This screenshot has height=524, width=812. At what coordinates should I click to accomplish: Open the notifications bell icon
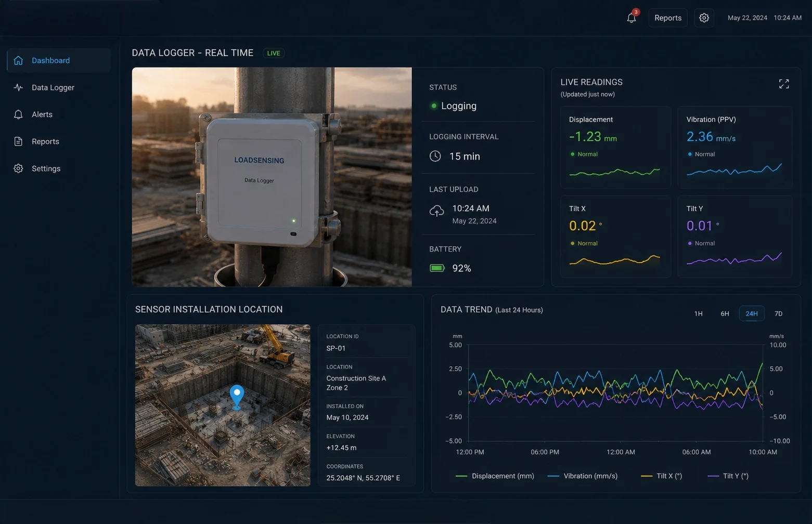click(x=631, y=18)
